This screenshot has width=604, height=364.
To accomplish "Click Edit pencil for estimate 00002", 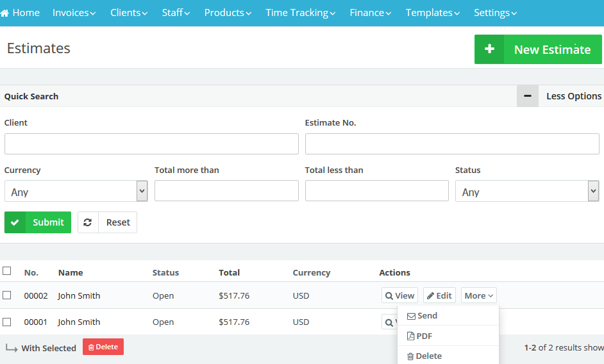I will click(x=430, y=296).
